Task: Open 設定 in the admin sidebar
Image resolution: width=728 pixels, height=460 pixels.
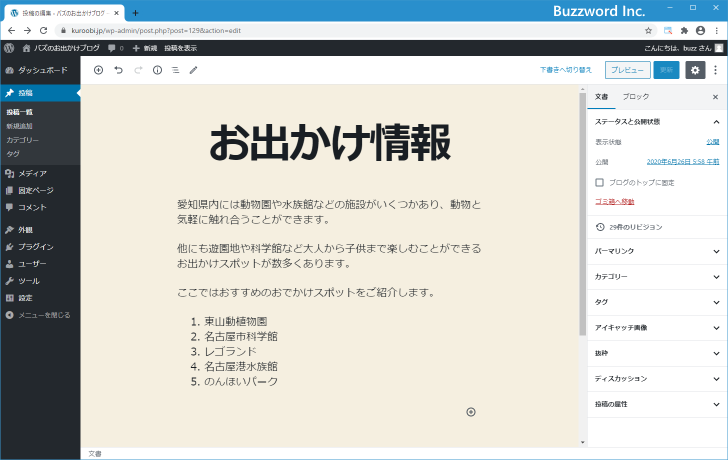Action: (x=40, y=298)
